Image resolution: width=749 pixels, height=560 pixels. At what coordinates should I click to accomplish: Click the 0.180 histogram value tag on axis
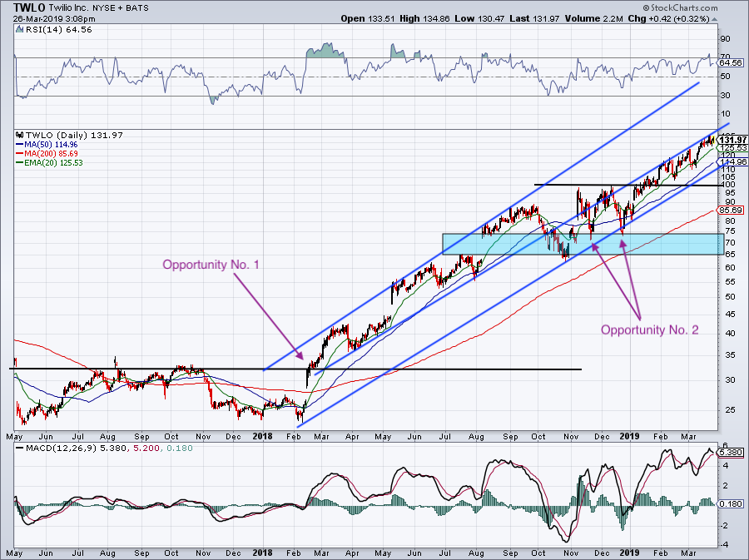coord(731,503)
